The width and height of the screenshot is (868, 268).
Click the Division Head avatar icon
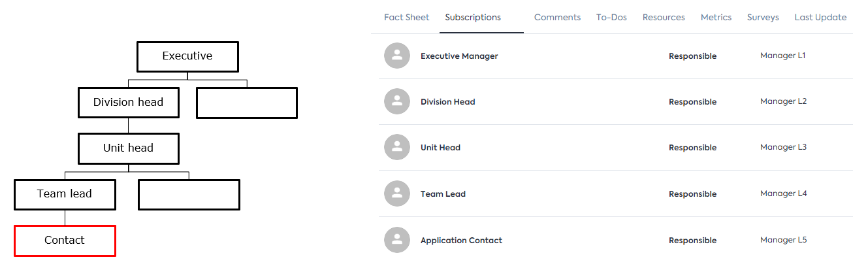point(397,101)
